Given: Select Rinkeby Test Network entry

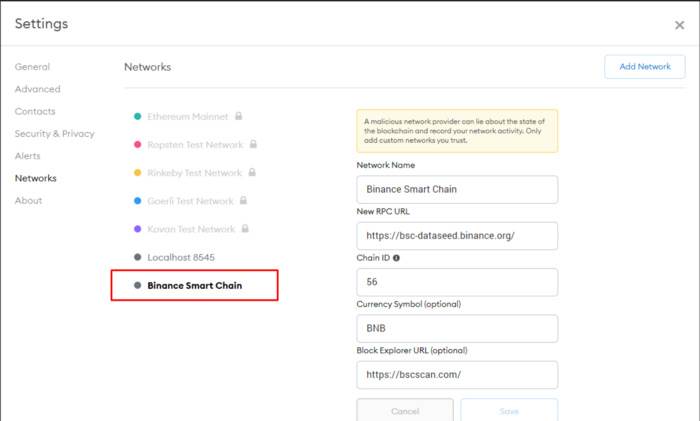Looking at the screenshot, I should tap(195, 173).
